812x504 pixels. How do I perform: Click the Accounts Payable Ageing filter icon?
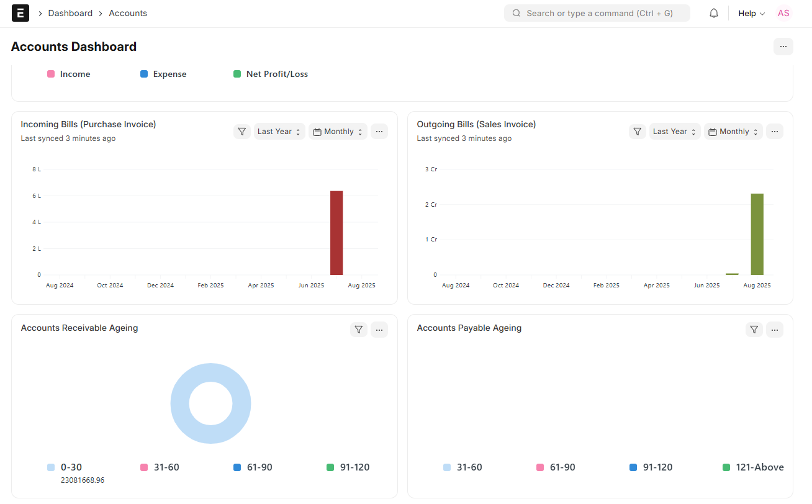click(x=754, y=330)
